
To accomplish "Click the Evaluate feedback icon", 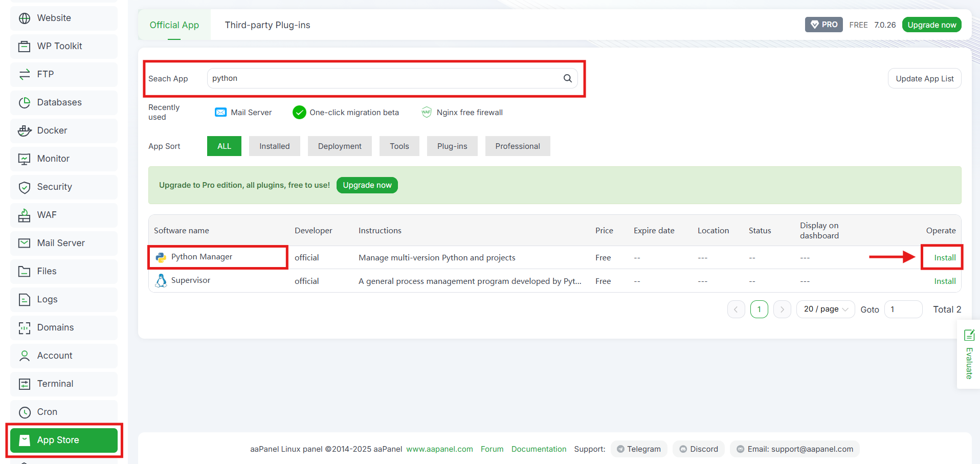I will 969,335.
